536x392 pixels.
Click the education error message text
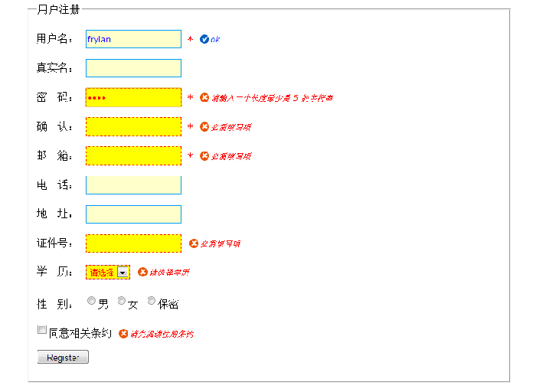click(169, 273)
